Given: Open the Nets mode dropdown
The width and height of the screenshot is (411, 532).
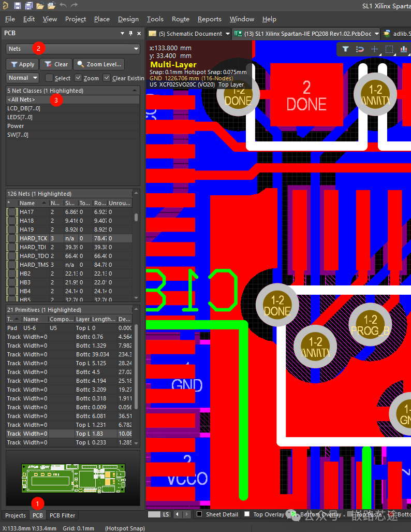Looking at the screenshot, I should tap(73, 49).
